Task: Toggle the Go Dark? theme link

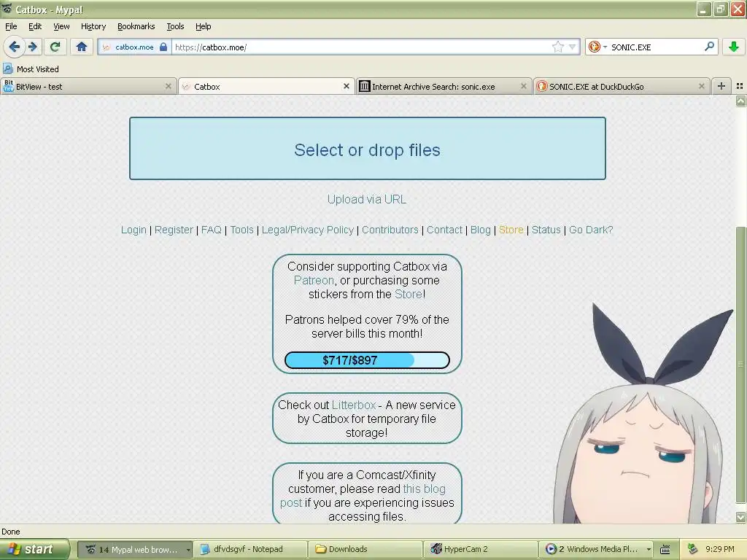Action: (x=591, y=230)
